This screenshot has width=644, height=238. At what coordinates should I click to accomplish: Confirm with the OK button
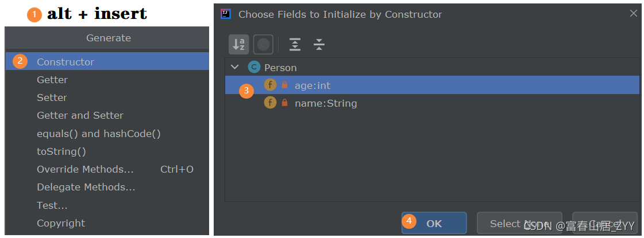pos(434,223)
